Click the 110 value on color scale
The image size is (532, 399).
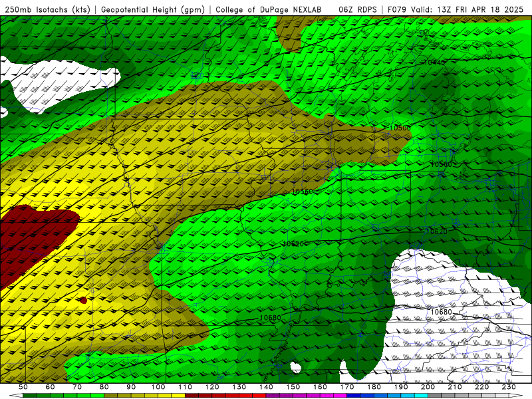point(185,387)
